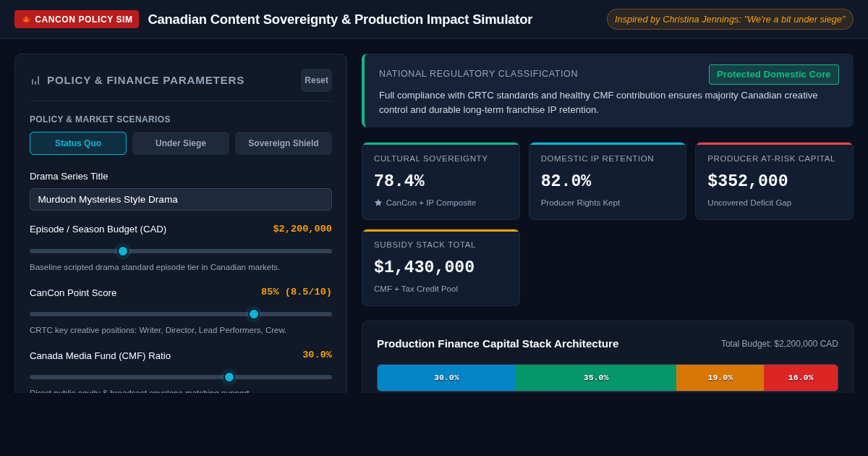Image resolution: width=868 pixels, height=456 pixels.
Task: Click the $2,200,000 budget value
Action: [302, 229]
